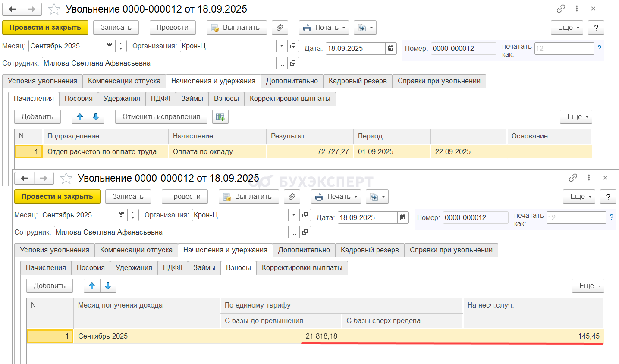Viewport: 619px width, 364px height.
Task: Move row up with blue arrow in lower window
Action: pyautogui.click(x=92, y=286)
